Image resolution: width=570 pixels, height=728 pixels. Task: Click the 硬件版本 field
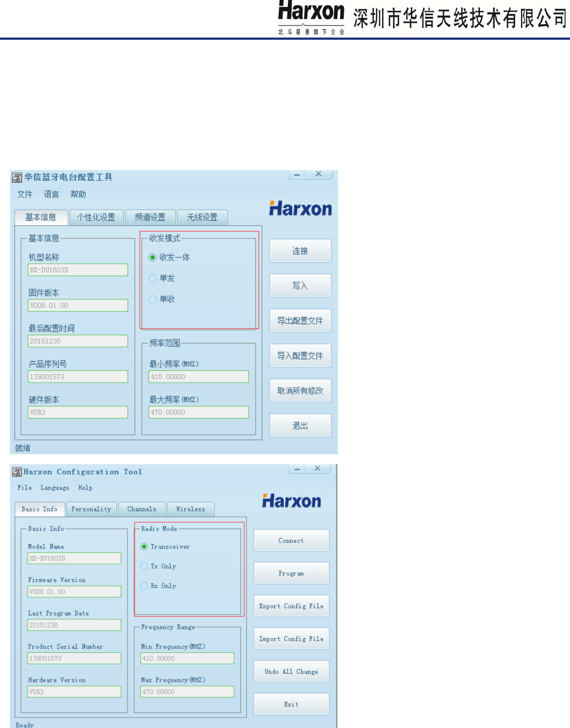click(78, 412)
